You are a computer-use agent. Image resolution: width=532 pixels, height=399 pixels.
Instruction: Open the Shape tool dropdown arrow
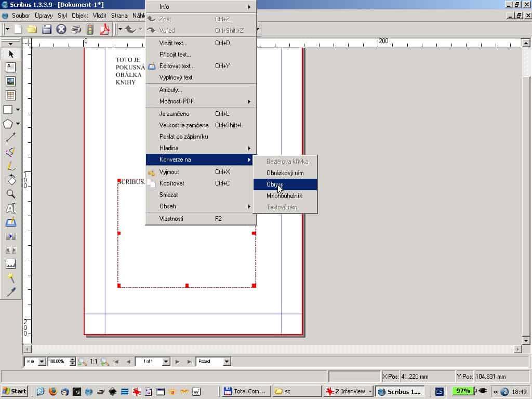(x=18, y=110)
